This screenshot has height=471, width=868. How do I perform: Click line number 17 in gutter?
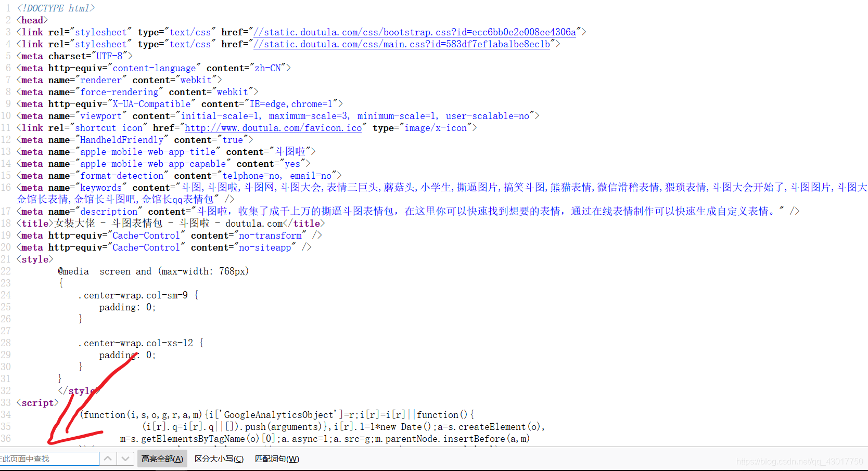(x=6, y=212)
